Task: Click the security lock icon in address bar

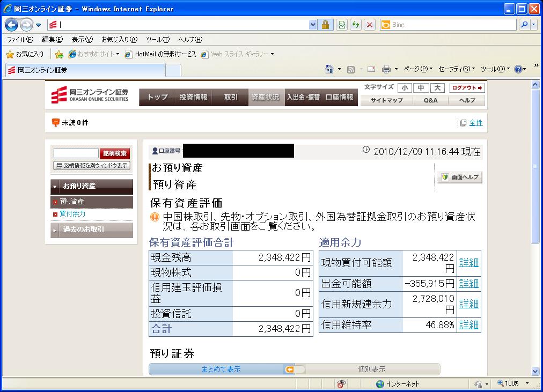Action: [325, 25]
